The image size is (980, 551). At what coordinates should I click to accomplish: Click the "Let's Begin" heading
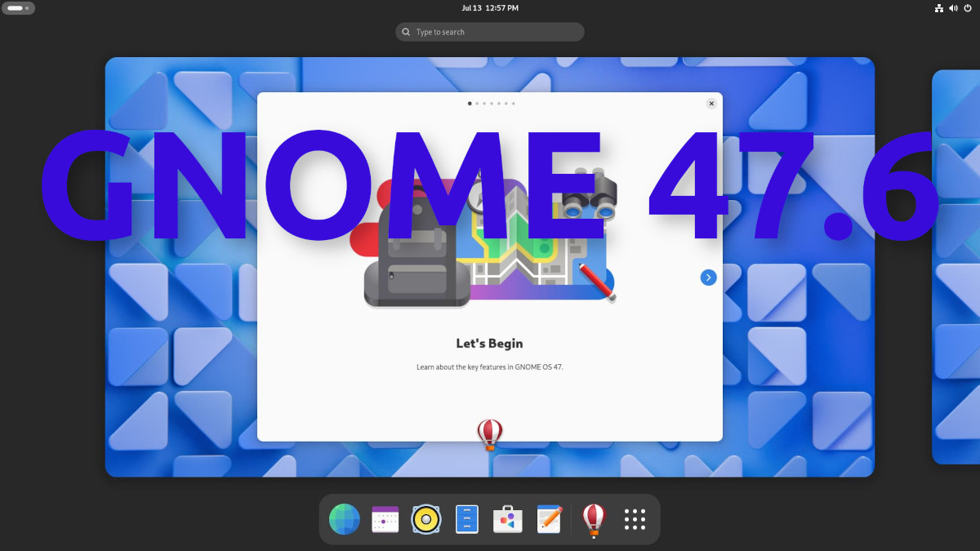click(489, 344)
